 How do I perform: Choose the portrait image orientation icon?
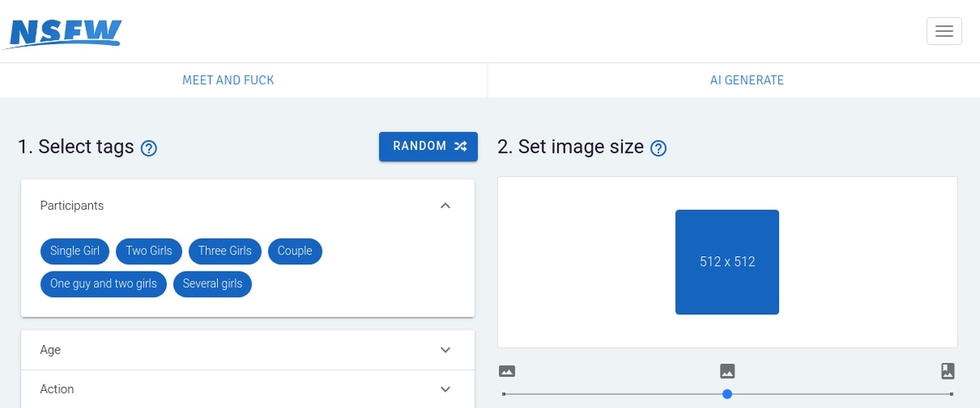[x=947, y=371]
